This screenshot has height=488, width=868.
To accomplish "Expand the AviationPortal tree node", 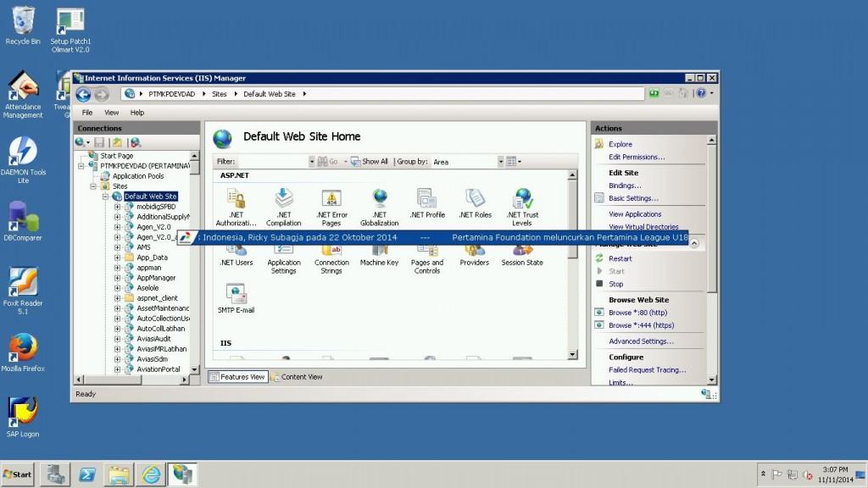I will point(118,369).
